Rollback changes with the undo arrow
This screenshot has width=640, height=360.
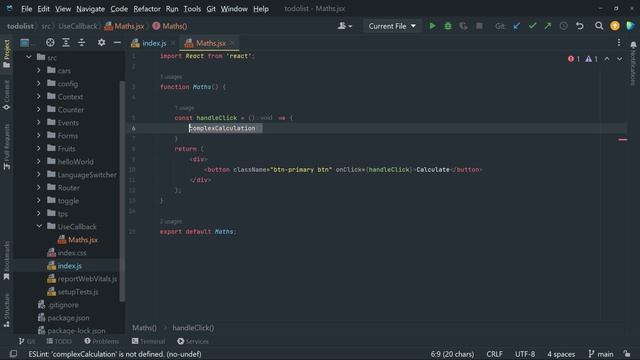[580, 26]
